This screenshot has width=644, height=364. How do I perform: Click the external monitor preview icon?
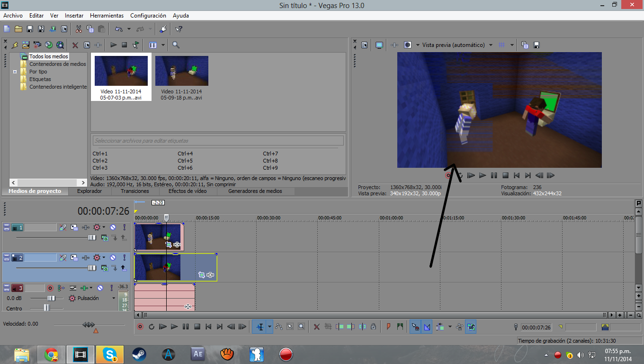[x=379, y=45]
